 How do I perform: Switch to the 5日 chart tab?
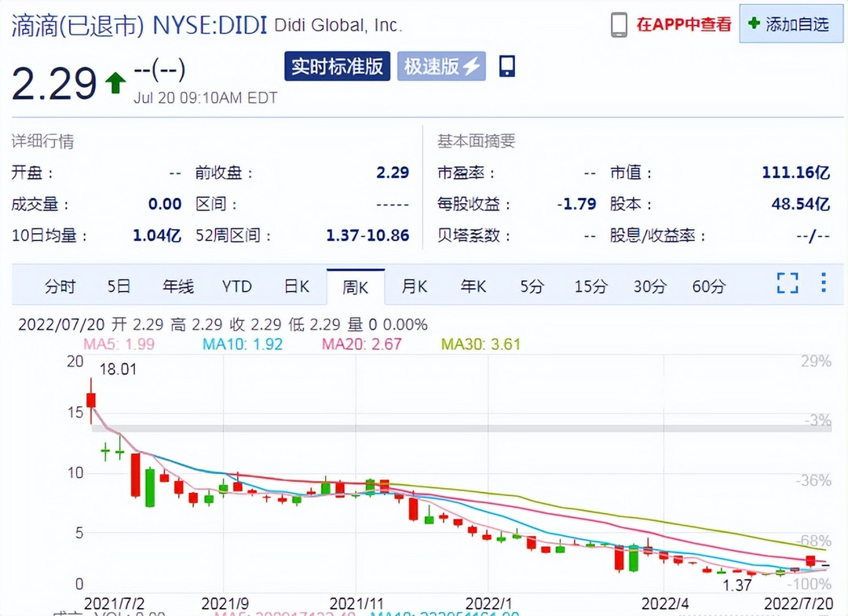(x=119, y=286)
